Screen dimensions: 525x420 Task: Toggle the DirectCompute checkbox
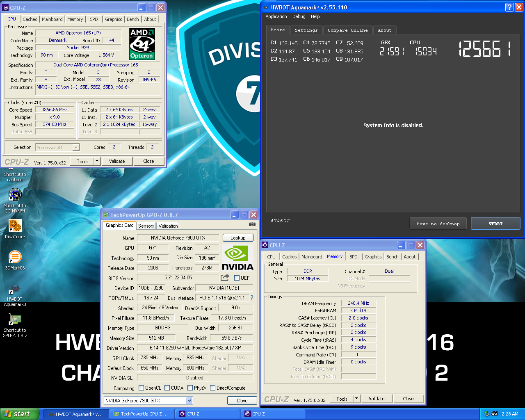point(212,388)
